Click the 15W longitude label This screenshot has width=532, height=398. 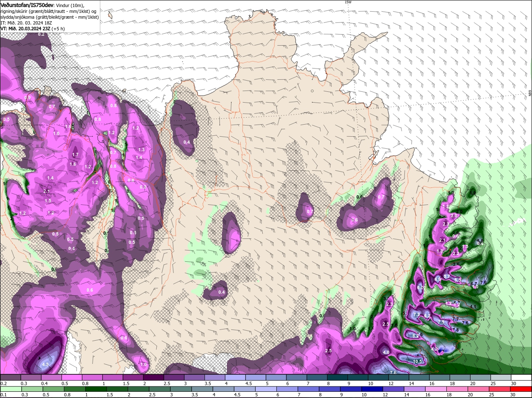(347, 2)
